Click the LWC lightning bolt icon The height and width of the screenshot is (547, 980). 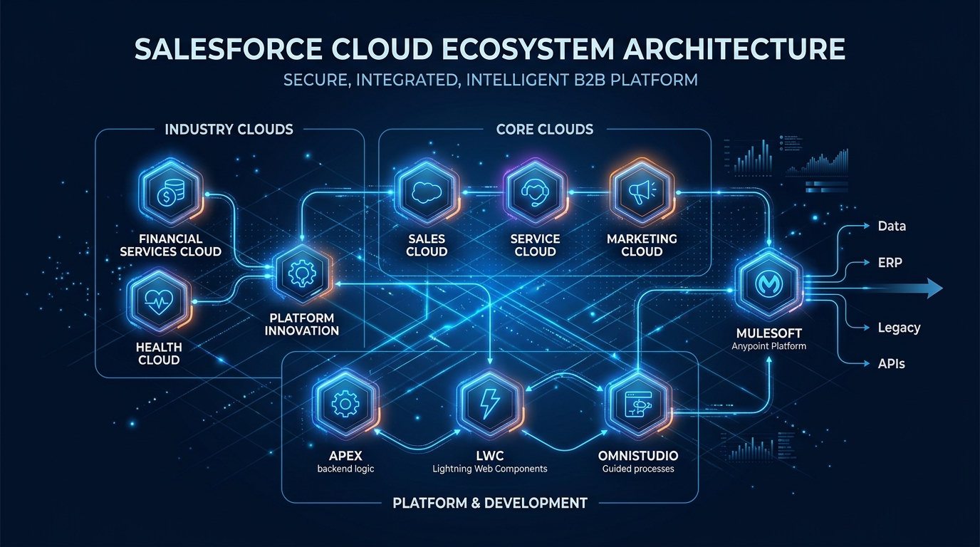(x=491, y=405)
